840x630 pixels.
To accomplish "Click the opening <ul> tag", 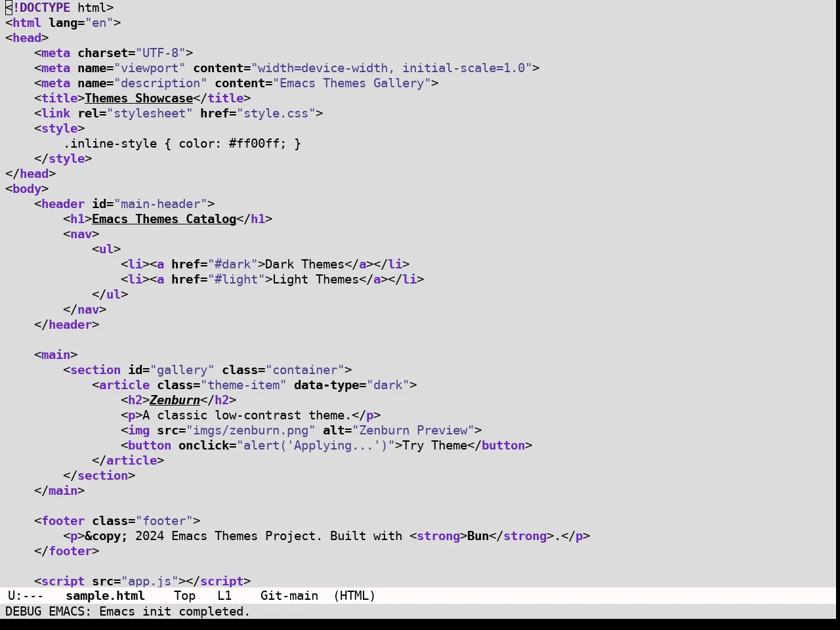I will coord(106,249).
